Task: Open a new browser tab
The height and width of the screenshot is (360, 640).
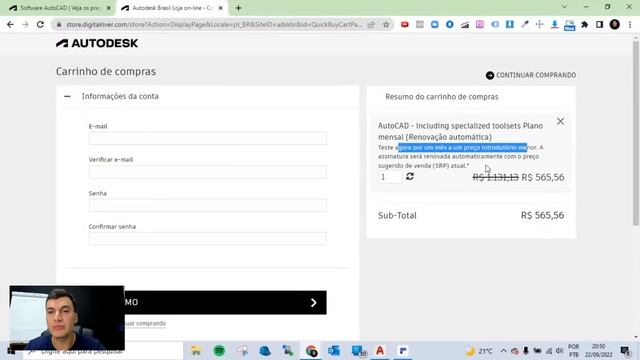Action: click(238, 8)
